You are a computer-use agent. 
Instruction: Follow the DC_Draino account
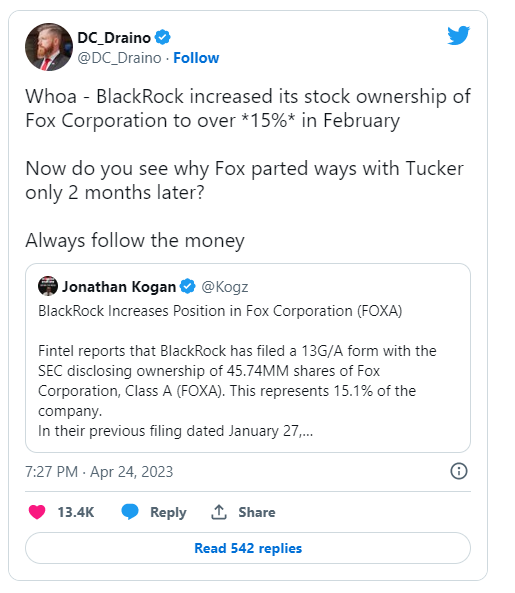point(196,58)
